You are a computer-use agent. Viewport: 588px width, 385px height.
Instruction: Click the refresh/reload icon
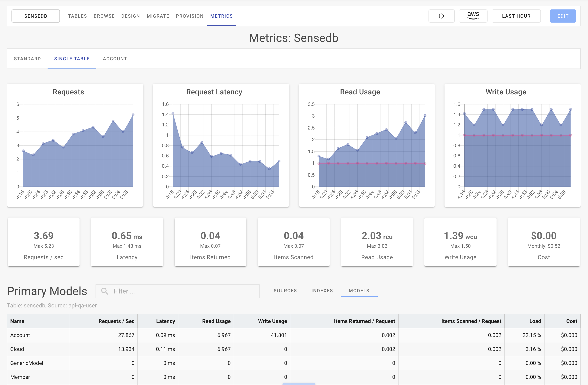tap(441, 15)
